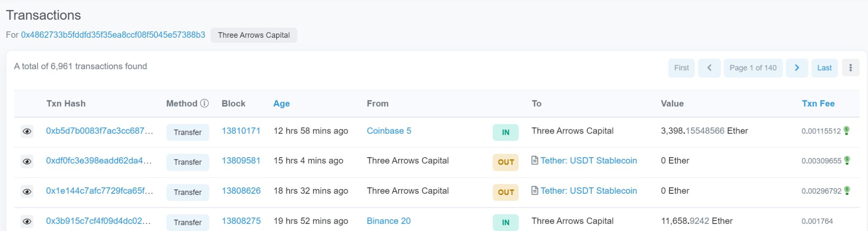This screenshot has height=231, width=868.
Task: Open block 13808626
Action: click(241, 191)
